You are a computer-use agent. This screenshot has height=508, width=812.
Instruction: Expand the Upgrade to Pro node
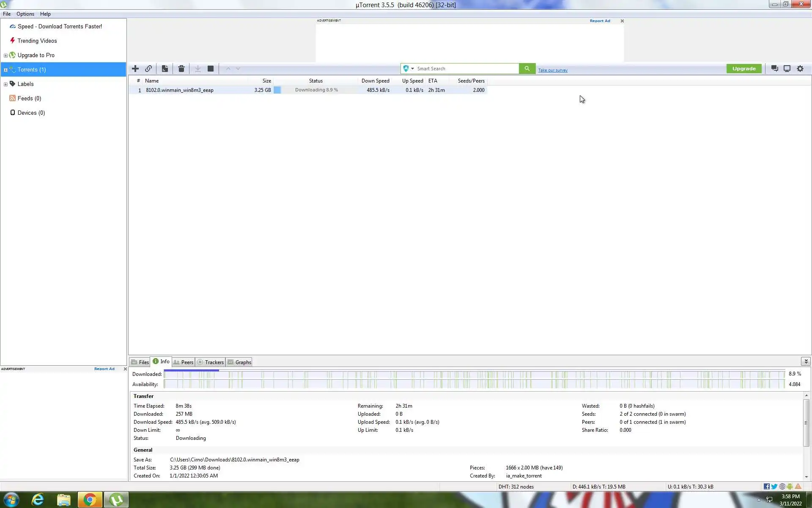point(5,55)
